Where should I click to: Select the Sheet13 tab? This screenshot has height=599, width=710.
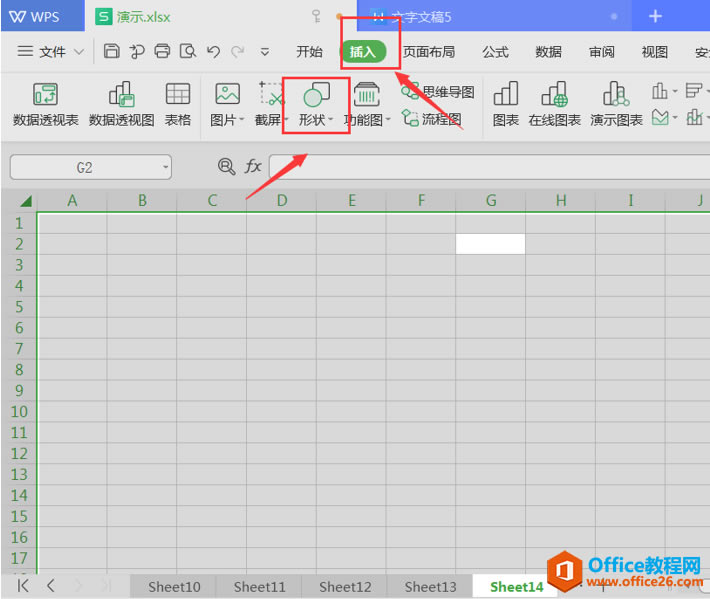click(430, 587)
